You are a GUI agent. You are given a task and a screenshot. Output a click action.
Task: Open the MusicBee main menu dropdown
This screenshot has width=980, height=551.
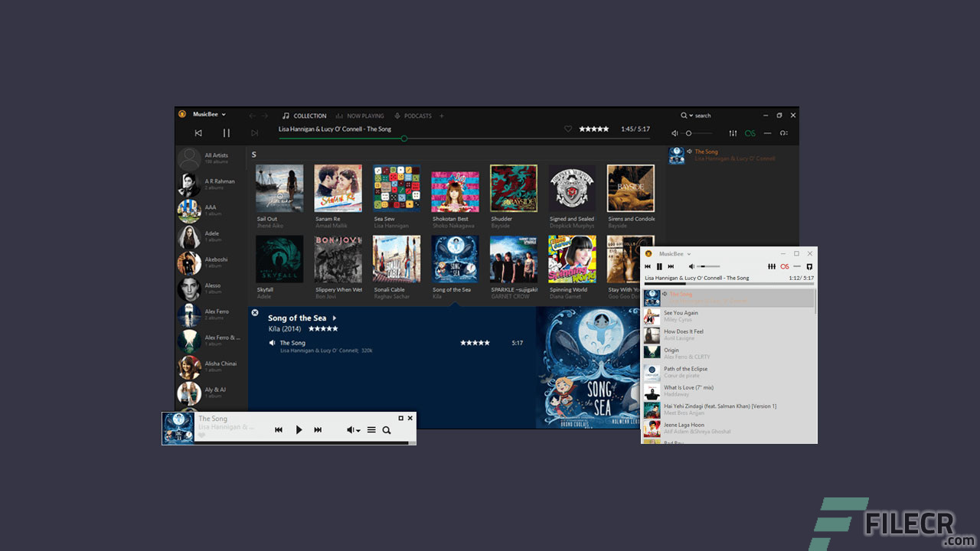(209, 114)
